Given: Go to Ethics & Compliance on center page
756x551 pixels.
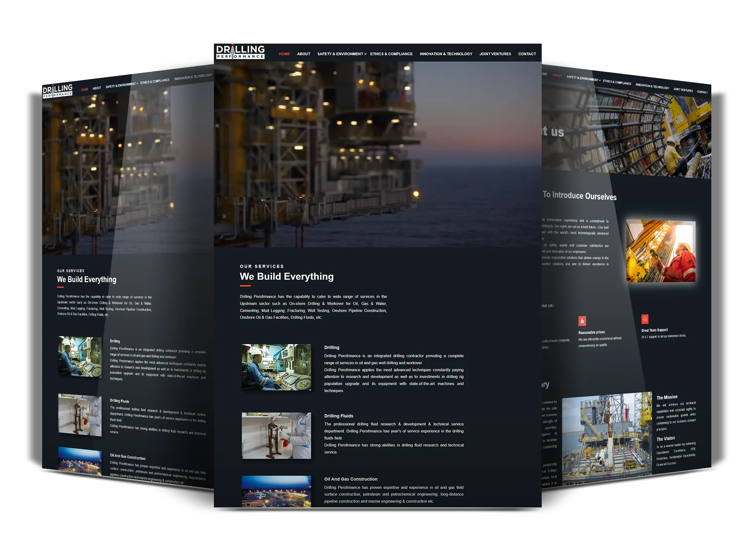Looking at the screenshot, I should click(x=391, y=54).
